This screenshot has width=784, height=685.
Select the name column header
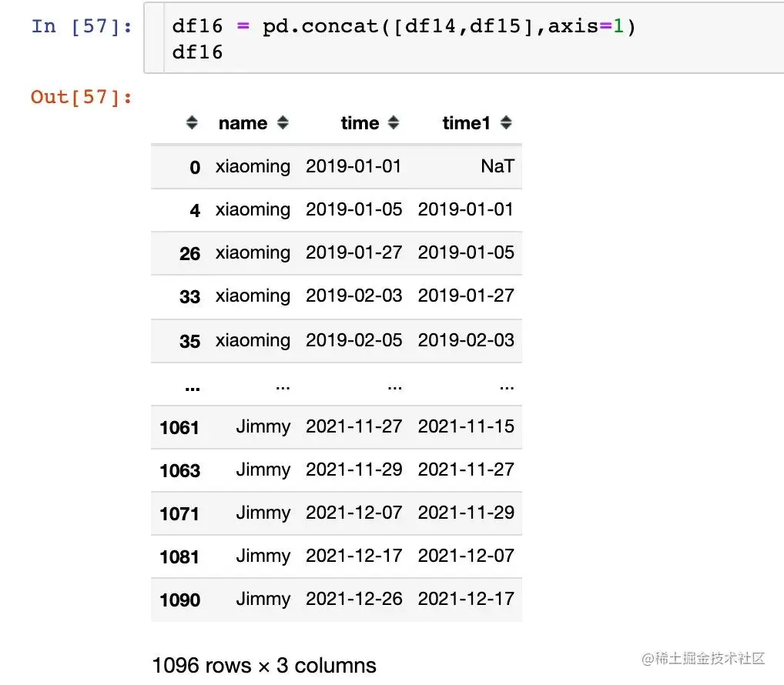point(243,123)
